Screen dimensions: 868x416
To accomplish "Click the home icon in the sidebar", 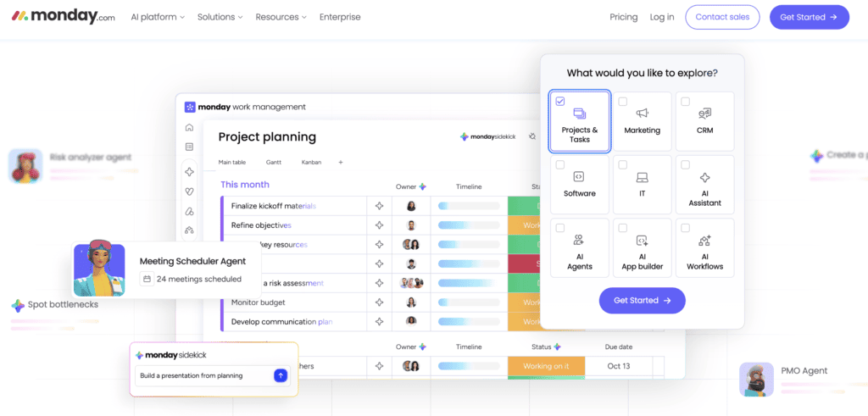I will click(189, 128).
